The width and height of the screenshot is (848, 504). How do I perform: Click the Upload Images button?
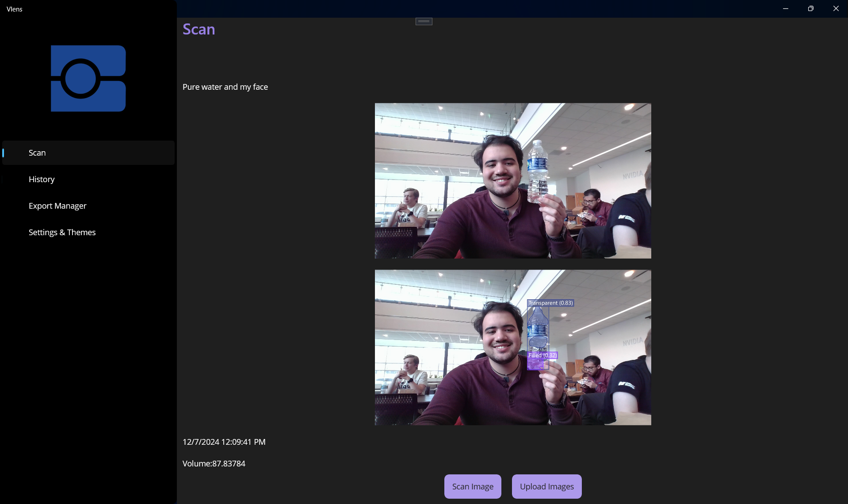click(x=546, y=486)
